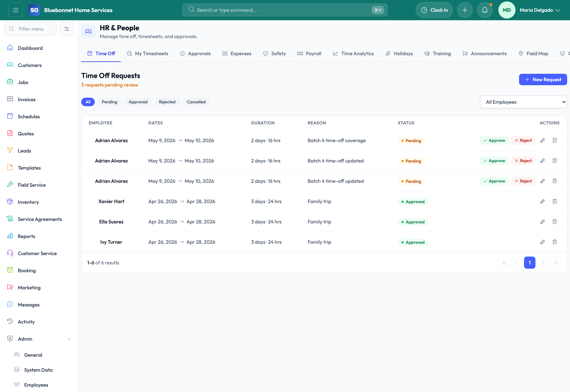The width and height of the screenshot is (570, 392).
Task: Filter requests by Cancelled status
Action: click(196, 102)
